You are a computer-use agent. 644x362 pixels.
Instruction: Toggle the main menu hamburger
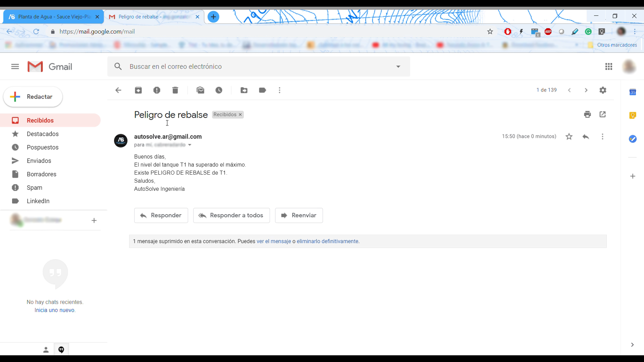pyautogui.click(x=15, y=66)
